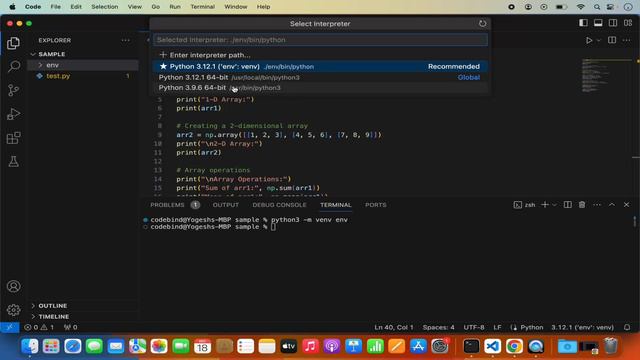Kill the terminal with trash icon
This screenshot has height=360, width=640.
click(582, 204)
